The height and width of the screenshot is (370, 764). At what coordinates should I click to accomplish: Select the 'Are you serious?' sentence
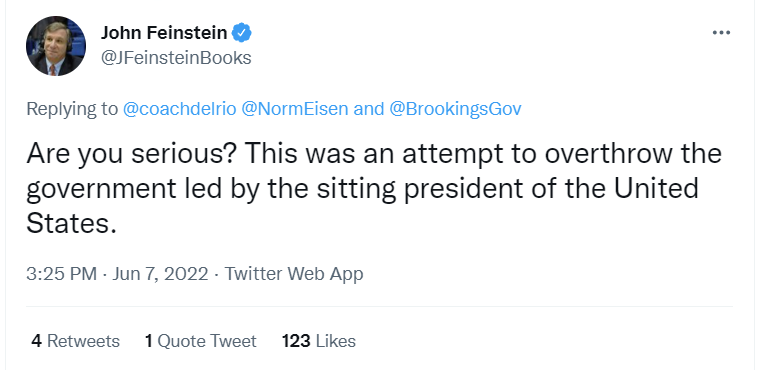coord(132,154)
